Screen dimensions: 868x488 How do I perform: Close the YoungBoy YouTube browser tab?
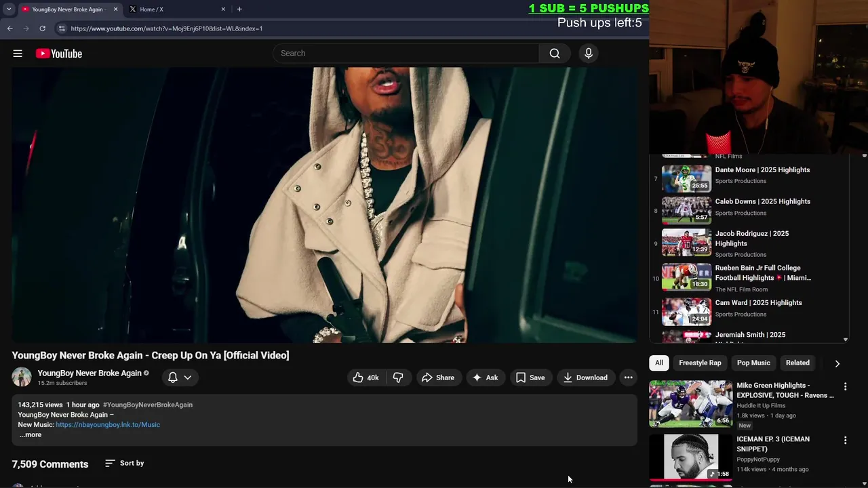click(x=115, y=9)
